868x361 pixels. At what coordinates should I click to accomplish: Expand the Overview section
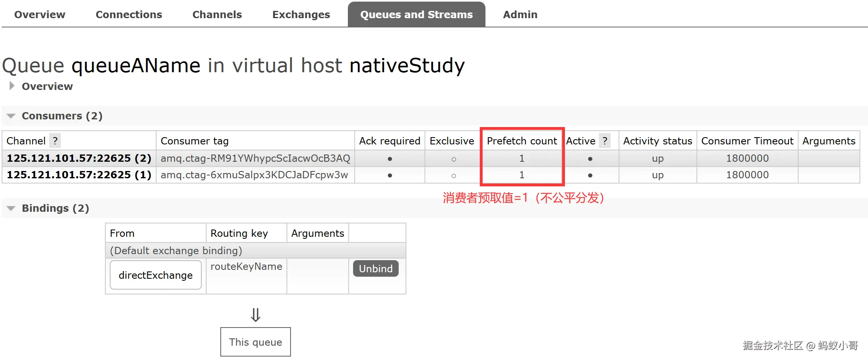[47, 86]
